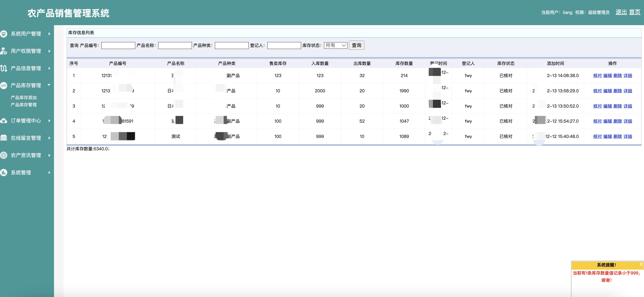The image size is (644, 297).
Task: Click 编辑 in row 5
Action: [x=608, y=137]
